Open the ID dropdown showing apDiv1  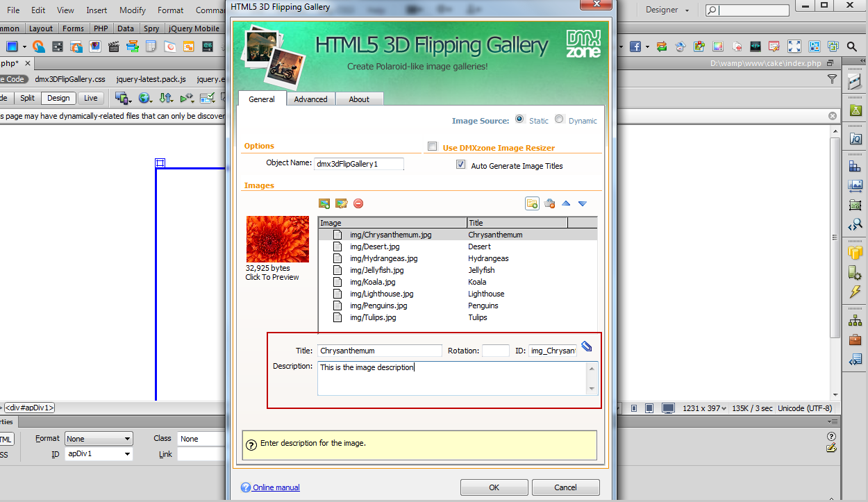click(x=99, y=454)
